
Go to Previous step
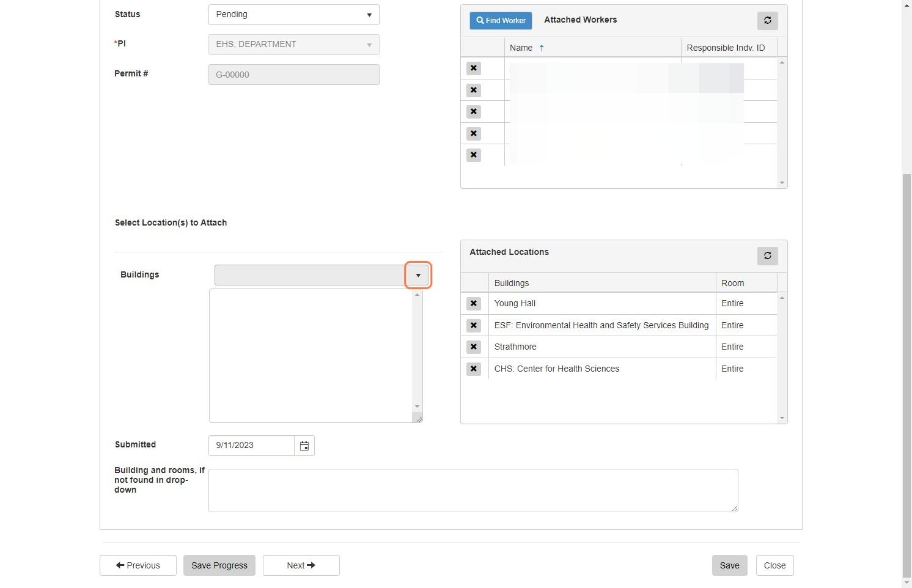(x=138, y=565)
